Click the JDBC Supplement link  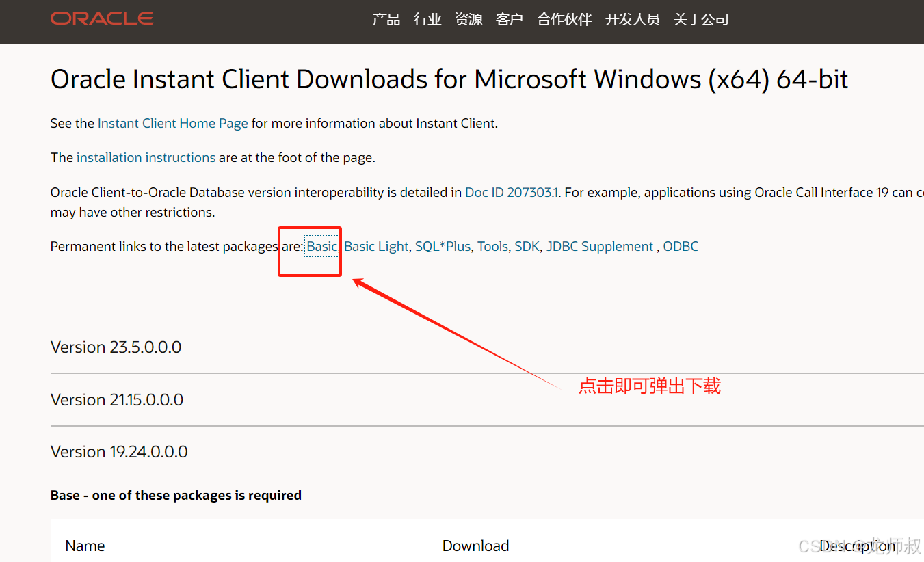pos(600,246)
